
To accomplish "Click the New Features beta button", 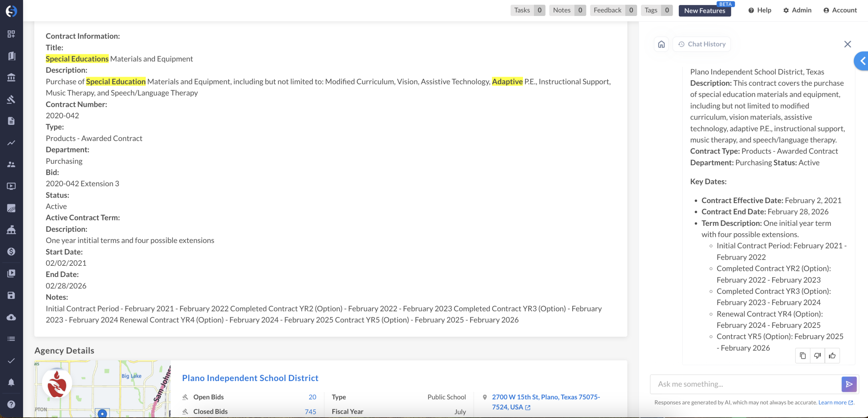I will 705,11.
